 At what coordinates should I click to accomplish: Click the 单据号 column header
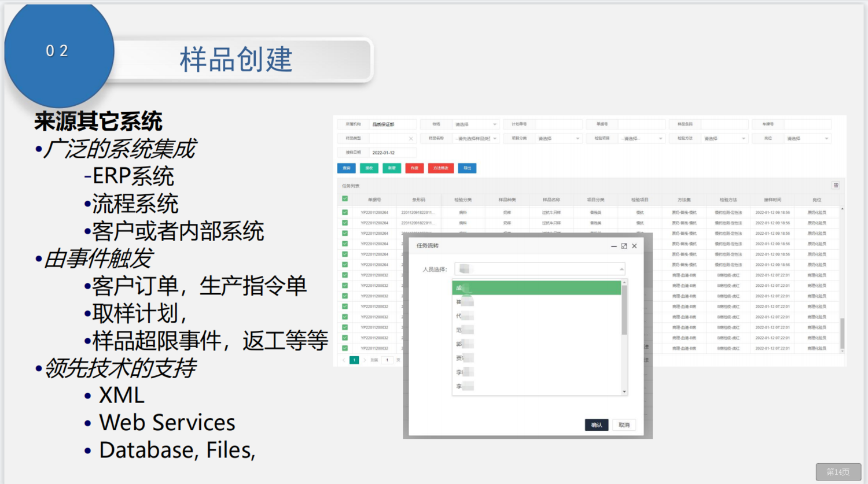coord(374,199)
